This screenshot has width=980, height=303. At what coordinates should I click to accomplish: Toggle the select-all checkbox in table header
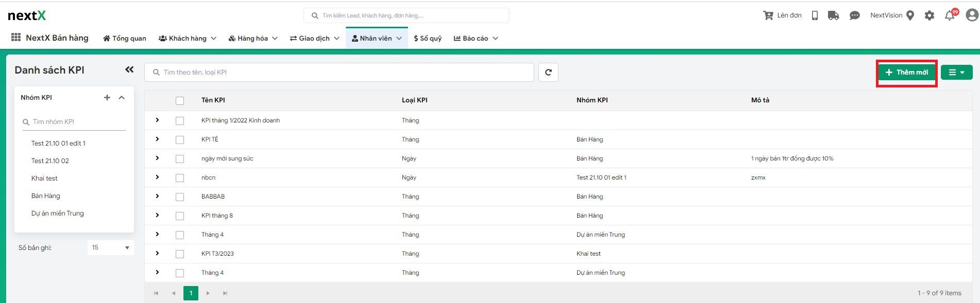(x=180, y=101)
